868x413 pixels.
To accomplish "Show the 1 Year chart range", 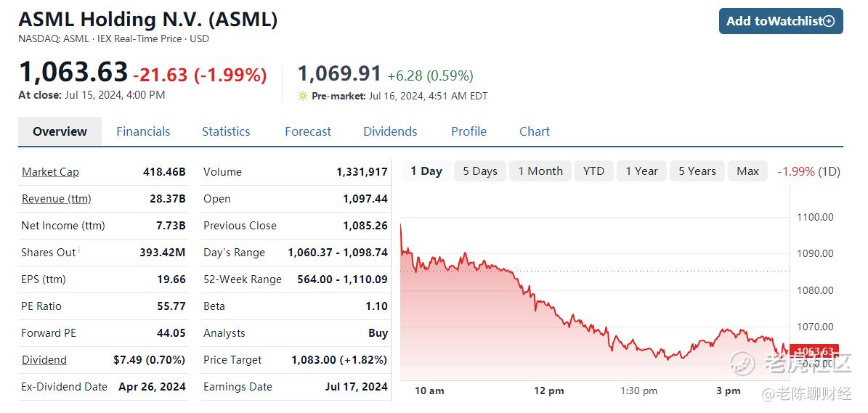I will coord(641,171).
